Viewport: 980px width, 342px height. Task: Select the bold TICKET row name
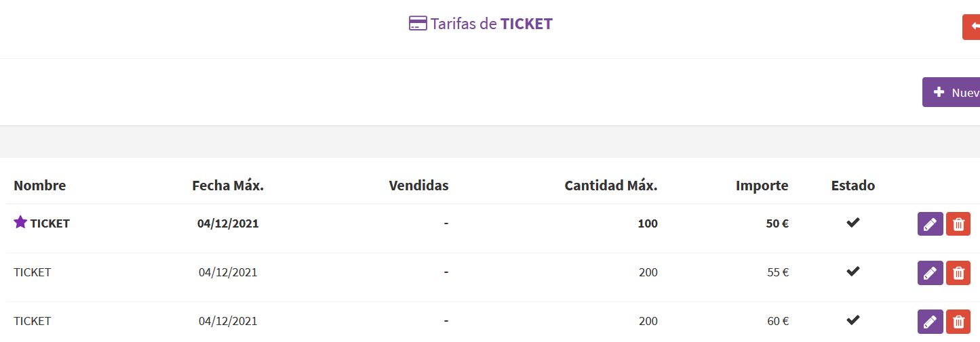[50, 223]
